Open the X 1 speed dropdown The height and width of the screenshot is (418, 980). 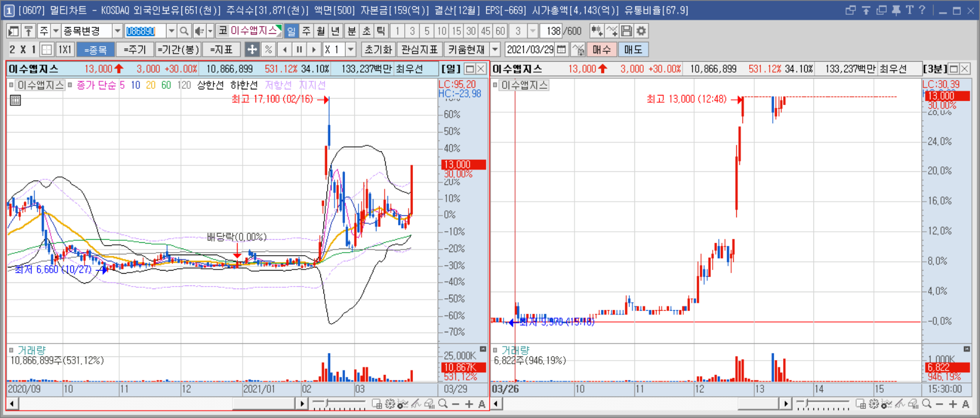point(351,49)
